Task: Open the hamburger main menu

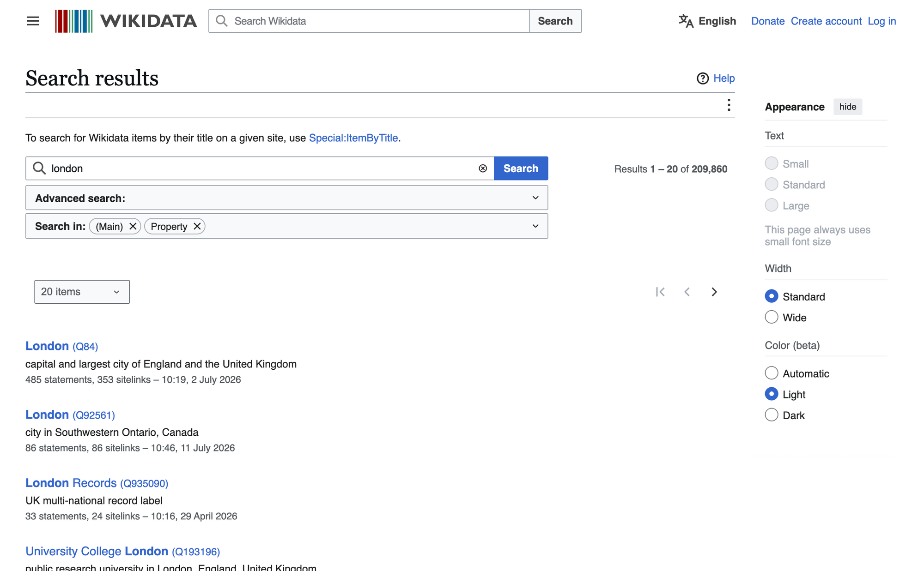Action: (33, 21)
